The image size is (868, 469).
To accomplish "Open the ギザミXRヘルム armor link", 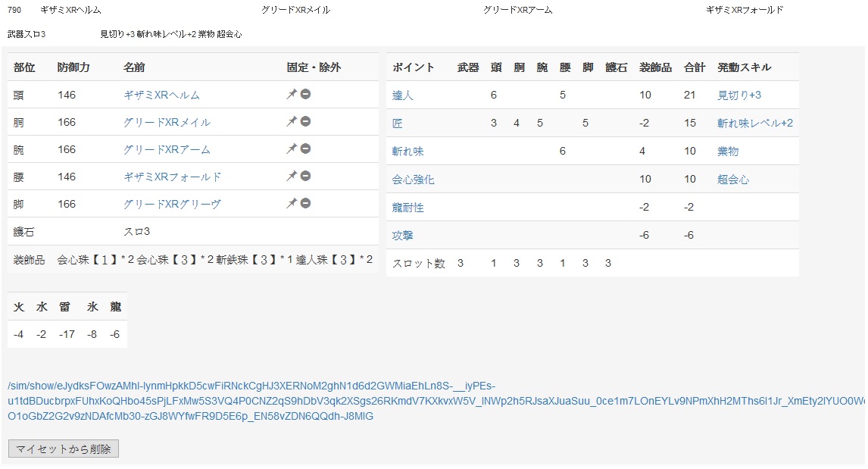I will coord(161,95).
